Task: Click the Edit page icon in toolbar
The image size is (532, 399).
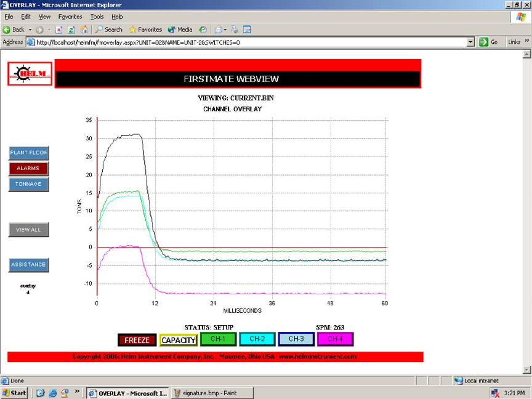Action: [x=247, y=30]
